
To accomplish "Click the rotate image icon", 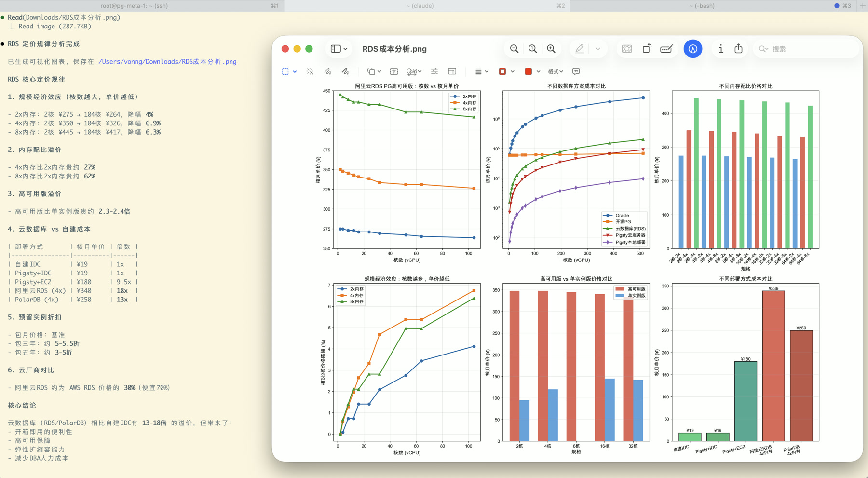I will click(x=647, y=48).
